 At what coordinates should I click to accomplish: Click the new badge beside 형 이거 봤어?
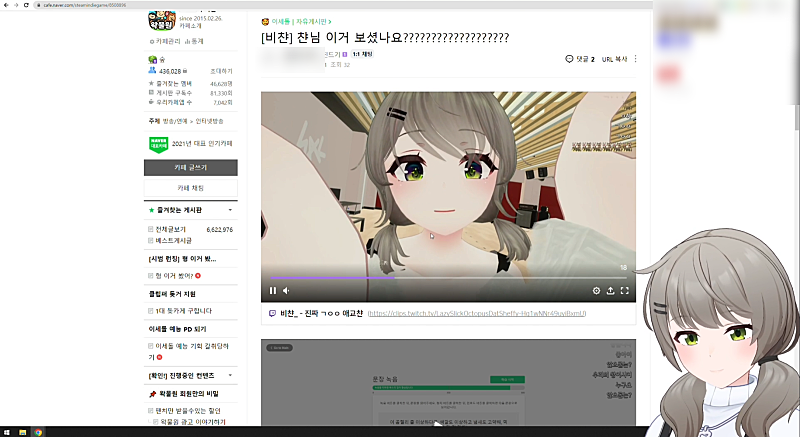tap(198, 276)
